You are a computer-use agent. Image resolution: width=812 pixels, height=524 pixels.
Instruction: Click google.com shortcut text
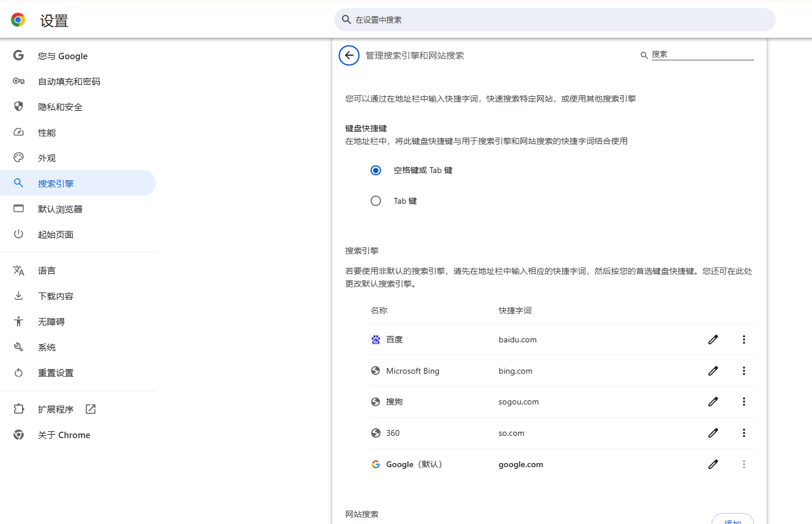coord(521,464)
